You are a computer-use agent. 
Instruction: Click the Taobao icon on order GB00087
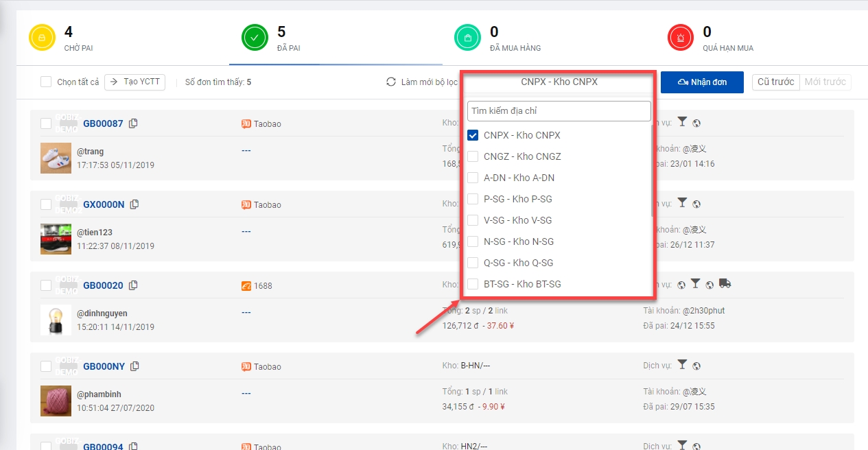(x=246, y=124)
